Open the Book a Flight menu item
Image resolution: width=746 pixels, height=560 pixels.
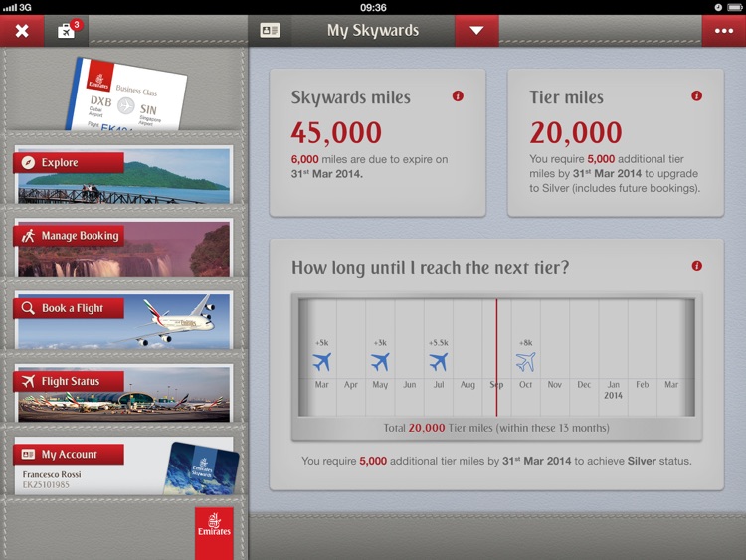tap(123, 320)
